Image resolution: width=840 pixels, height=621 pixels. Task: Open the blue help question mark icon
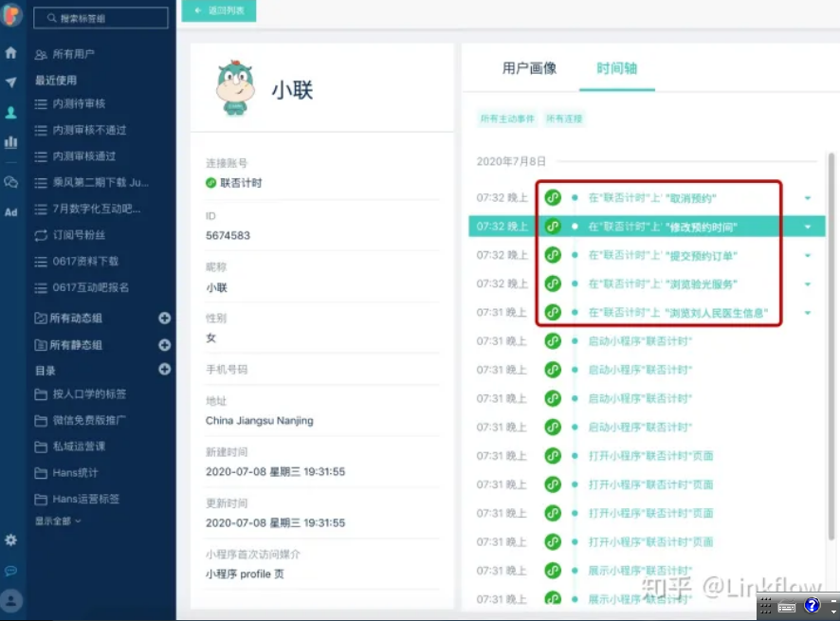click(x=813, y=606)
